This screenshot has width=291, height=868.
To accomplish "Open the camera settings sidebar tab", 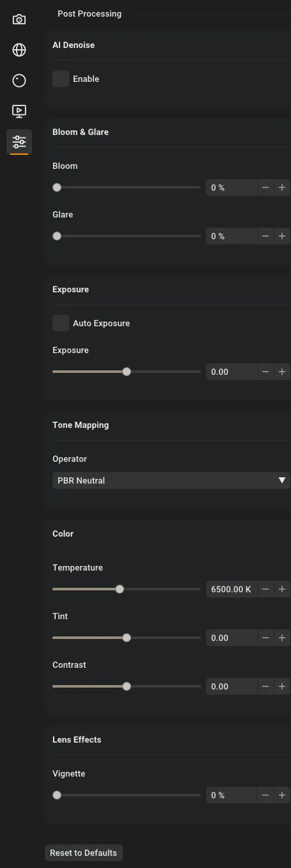I will (x=19, y=19).
